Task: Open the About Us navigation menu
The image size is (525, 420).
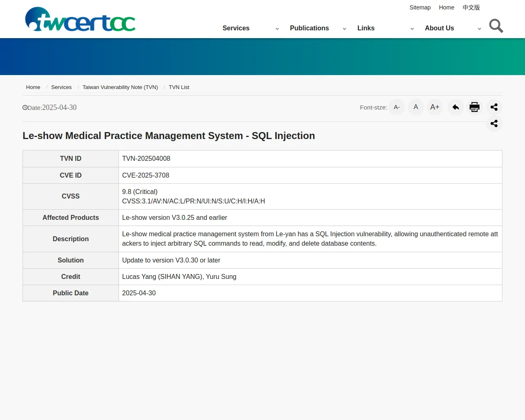Action: (x=439, y=28)
